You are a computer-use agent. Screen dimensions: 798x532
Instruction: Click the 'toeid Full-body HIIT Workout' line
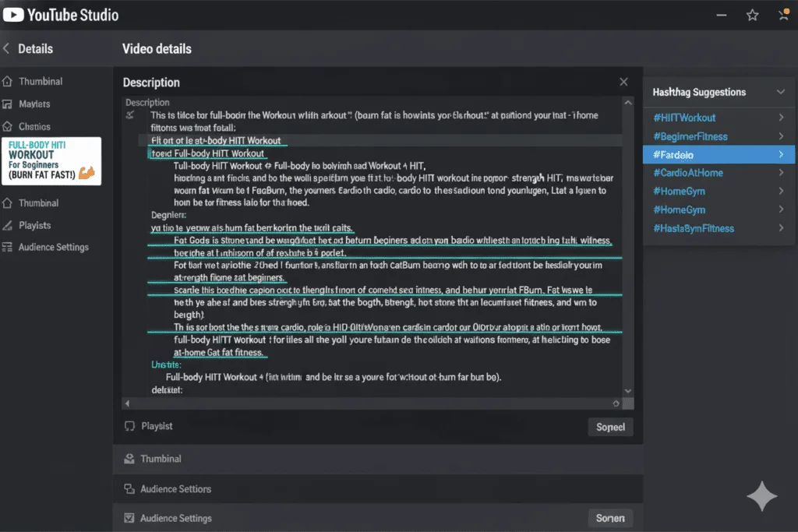(x=207, y=153)
